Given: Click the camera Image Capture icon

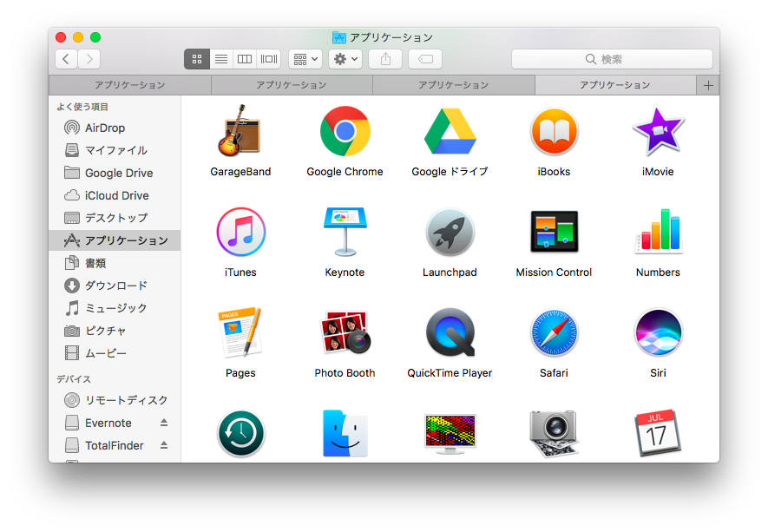Looking at the screenshot, I should click(x=554, y=434).
